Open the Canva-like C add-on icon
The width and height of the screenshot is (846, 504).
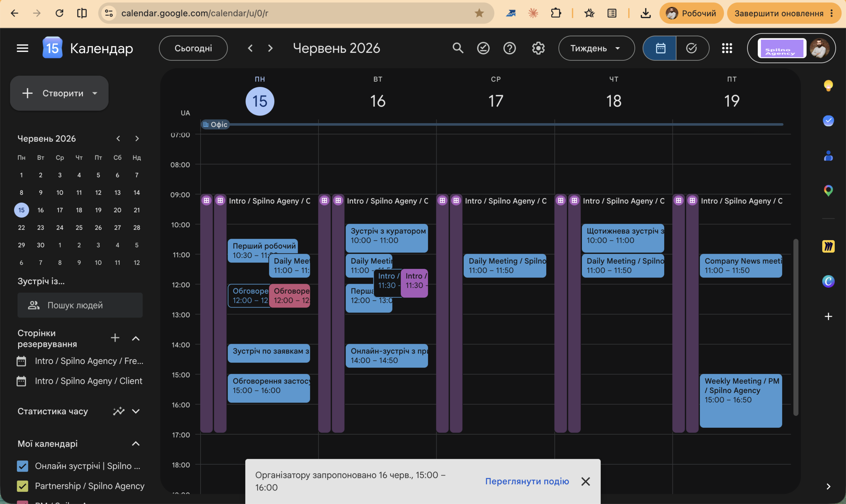(828, 281)
